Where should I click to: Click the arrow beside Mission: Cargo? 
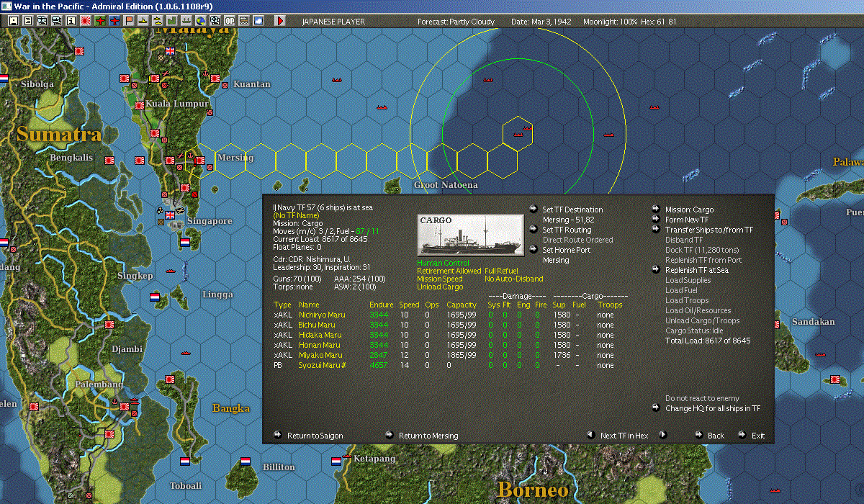tap(656, 210)
